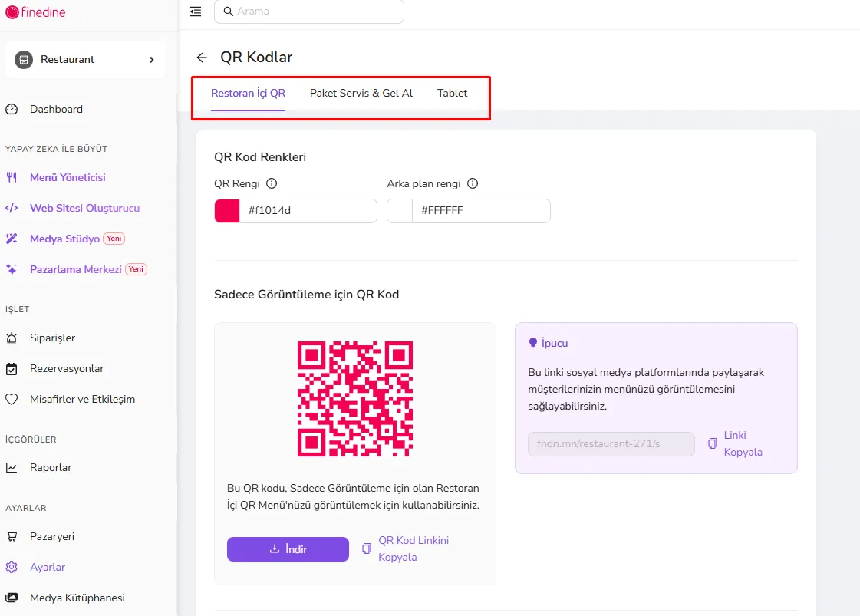Click the fndn.mn/restaurant-271/s link field
Screen dimensions: 860x616
click(x=611, y=443)
